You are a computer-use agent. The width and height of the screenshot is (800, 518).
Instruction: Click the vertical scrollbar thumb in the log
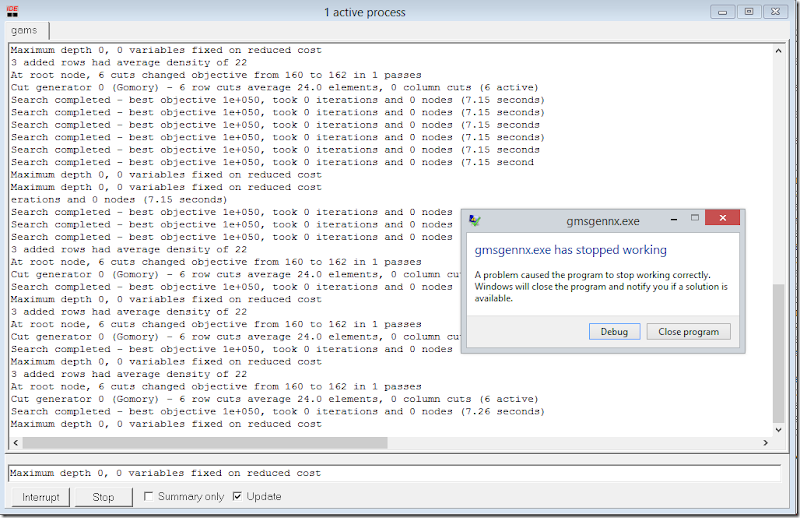coord(778,353)
